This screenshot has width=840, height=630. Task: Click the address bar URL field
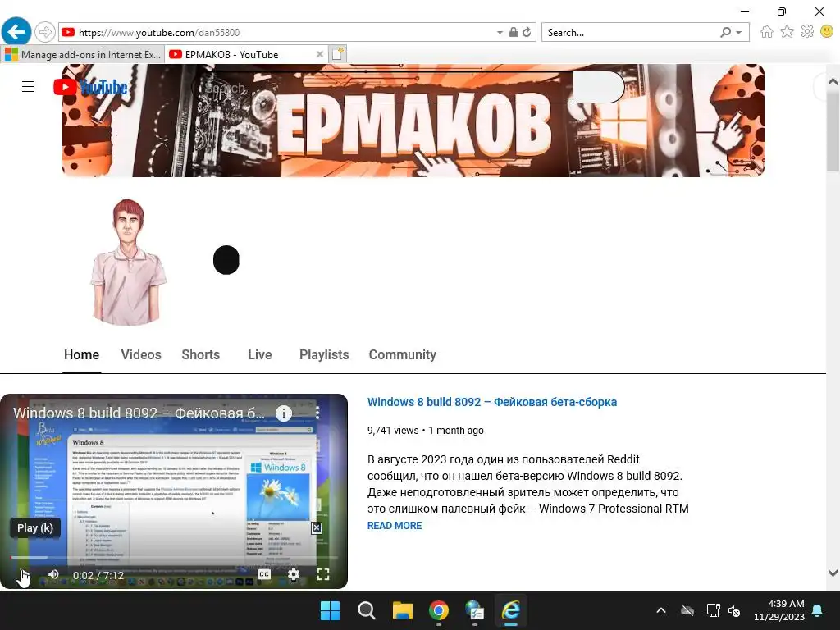(279, 32)
